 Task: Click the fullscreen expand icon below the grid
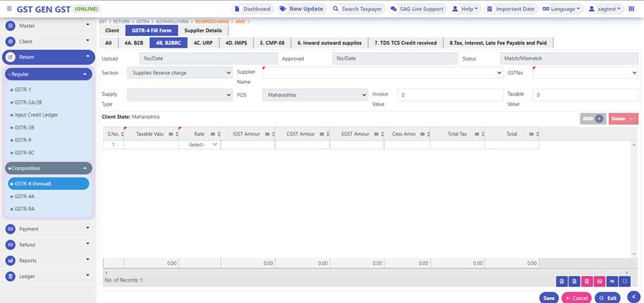click(625, 281)
